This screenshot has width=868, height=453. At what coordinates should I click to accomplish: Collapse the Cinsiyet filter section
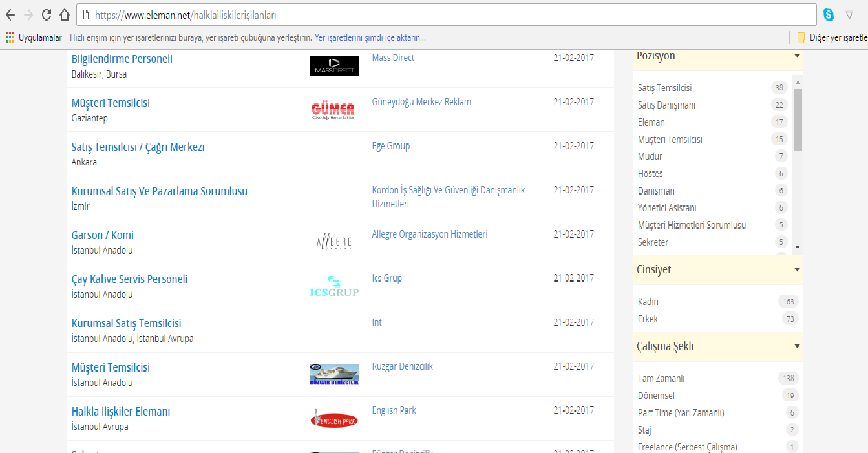point(797,269)
